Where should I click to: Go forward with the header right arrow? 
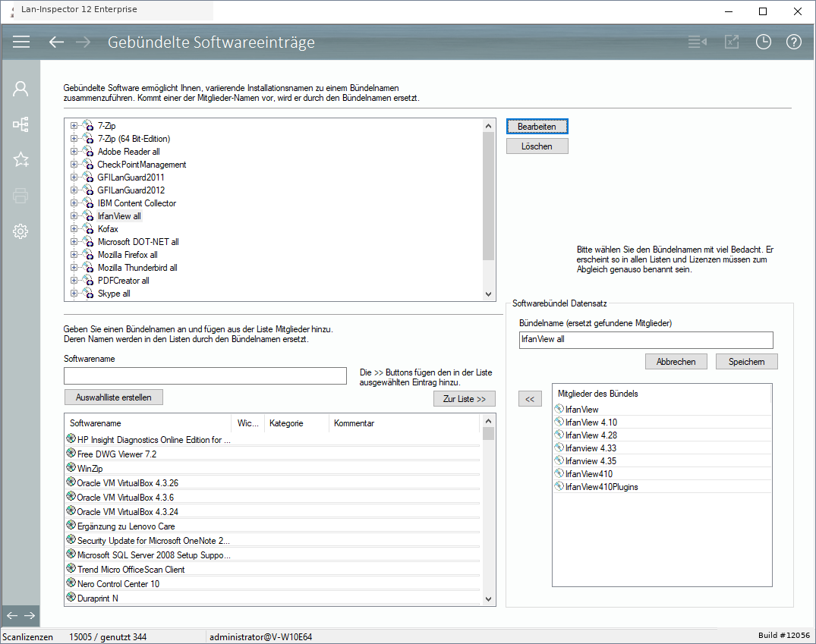click(x=83, y=42)
